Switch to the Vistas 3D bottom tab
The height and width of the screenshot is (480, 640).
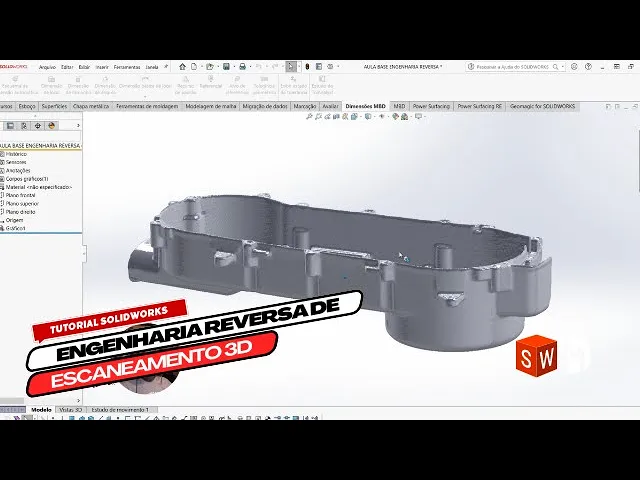(x=71, y=409)
